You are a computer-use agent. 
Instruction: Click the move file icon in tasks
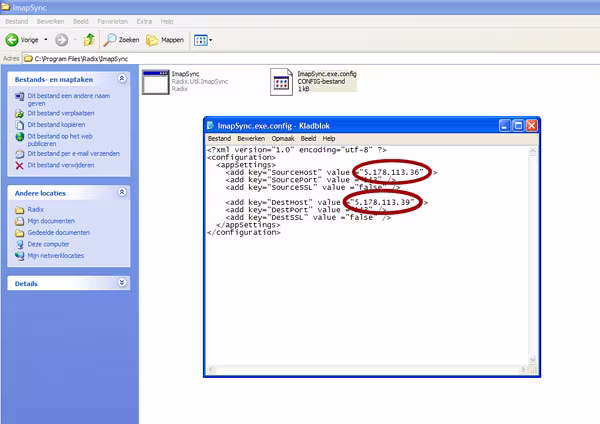pyautogui.click(x=20, y=114)
